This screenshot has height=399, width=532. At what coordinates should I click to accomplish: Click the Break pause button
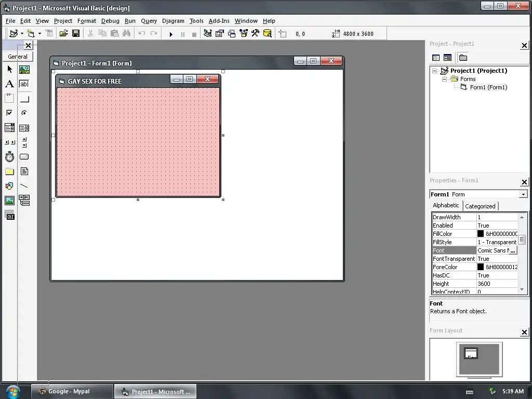182,34
